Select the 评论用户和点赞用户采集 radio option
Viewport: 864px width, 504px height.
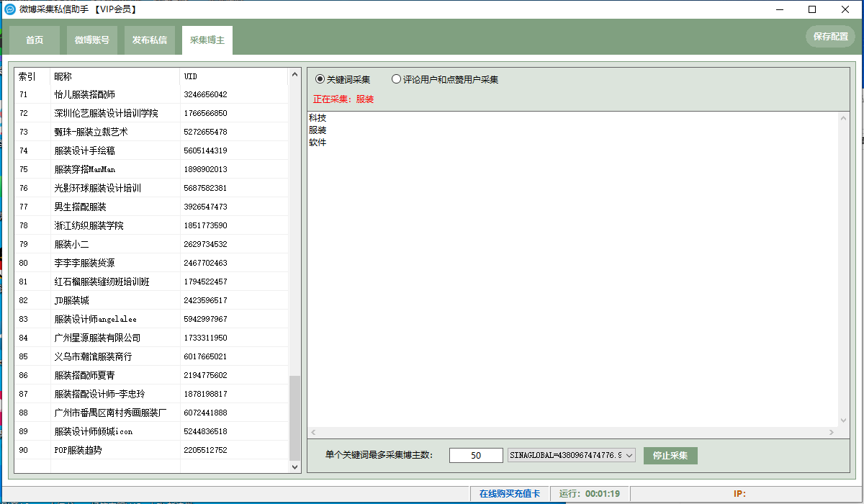pos(396,79)
